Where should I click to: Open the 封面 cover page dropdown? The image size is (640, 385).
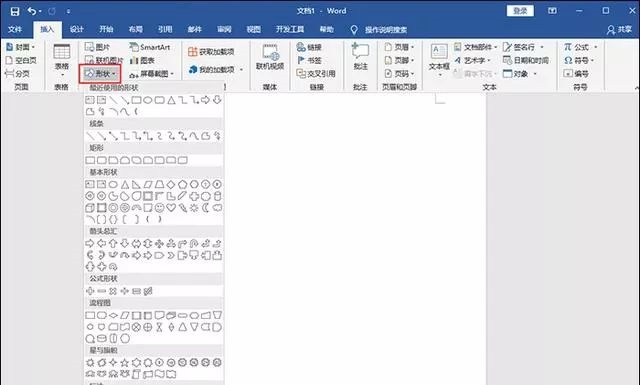(20, 47)
